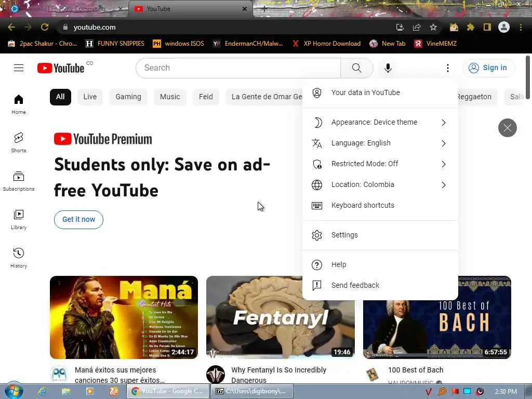Open Keyboard shortcuts menu item
532x399 pixels.
click(x=380, y=205)
